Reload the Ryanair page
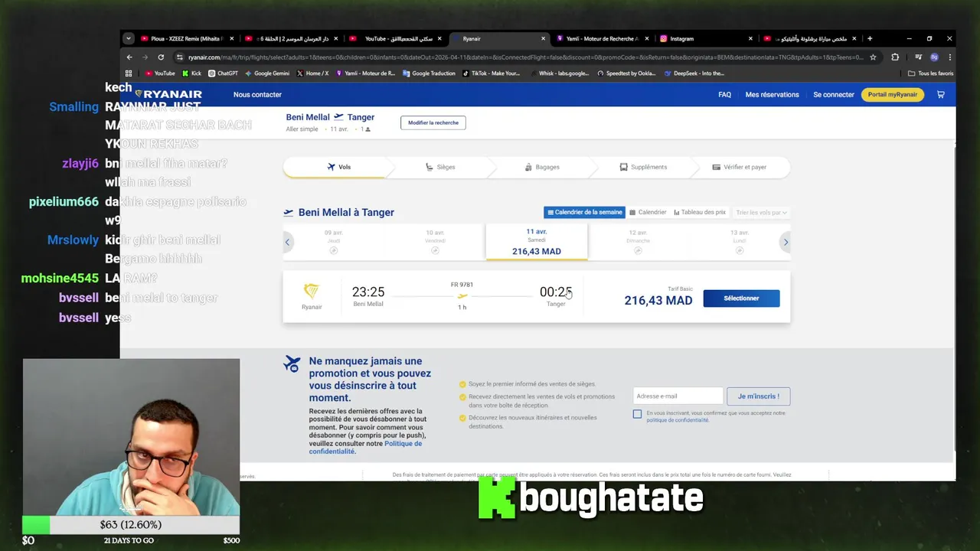Viewport: 980px width, 551px height. tap(161, 57)
